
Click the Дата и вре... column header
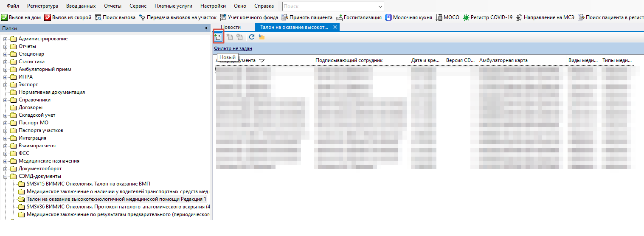pyautogui.click(x=426, y=60)
